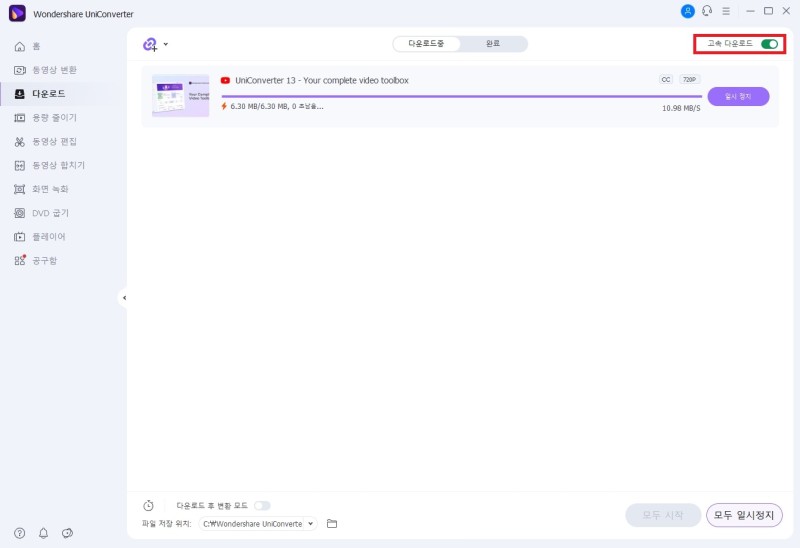Screen dimensions: 800x548
Task: Open 용량 줄이기 compressor section
Action: [x=45, y=118]
